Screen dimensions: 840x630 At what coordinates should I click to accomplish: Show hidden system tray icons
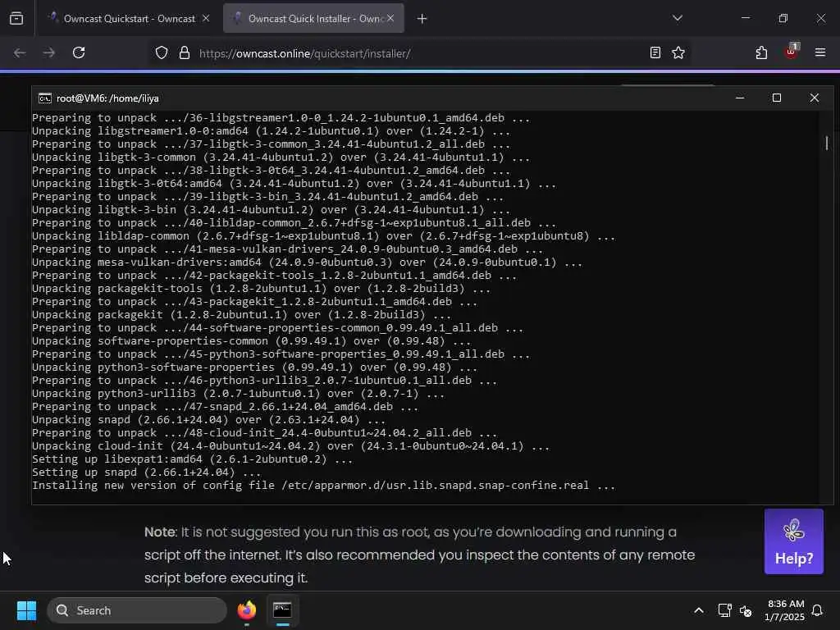tap(699, 610)
